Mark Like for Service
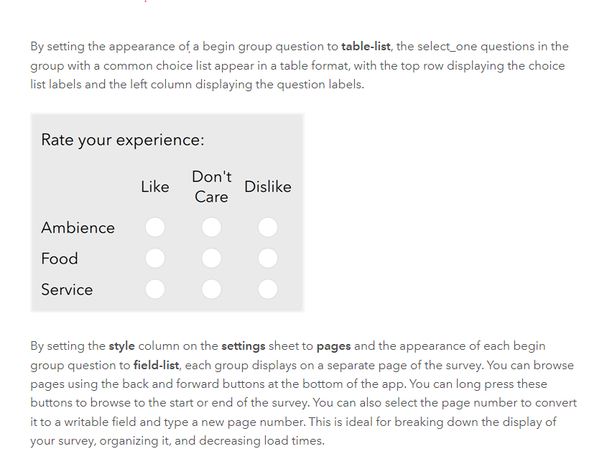 click(155, 290)
